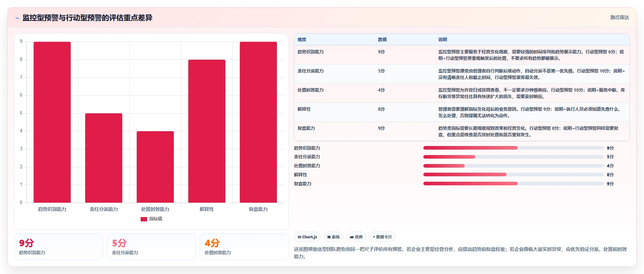644x274 pixels.
Task: Click the 责任分派能力 progress bar
Action: coord(513,157)
